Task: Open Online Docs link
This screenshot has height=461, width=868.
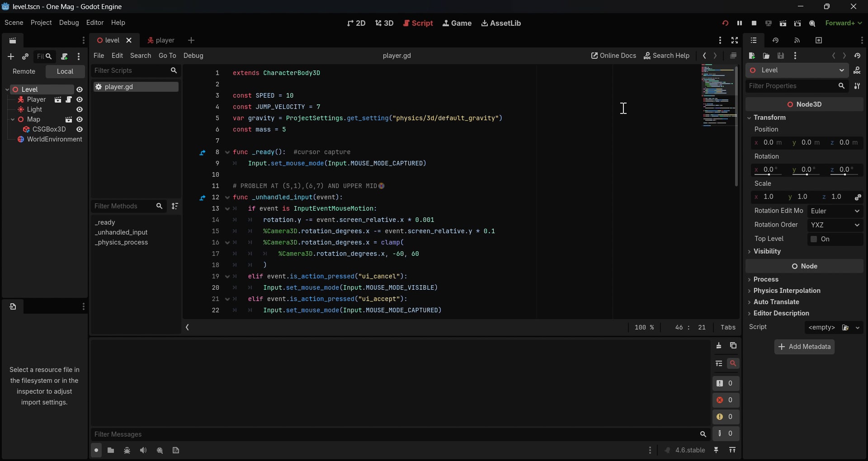Action: (613, 56)
